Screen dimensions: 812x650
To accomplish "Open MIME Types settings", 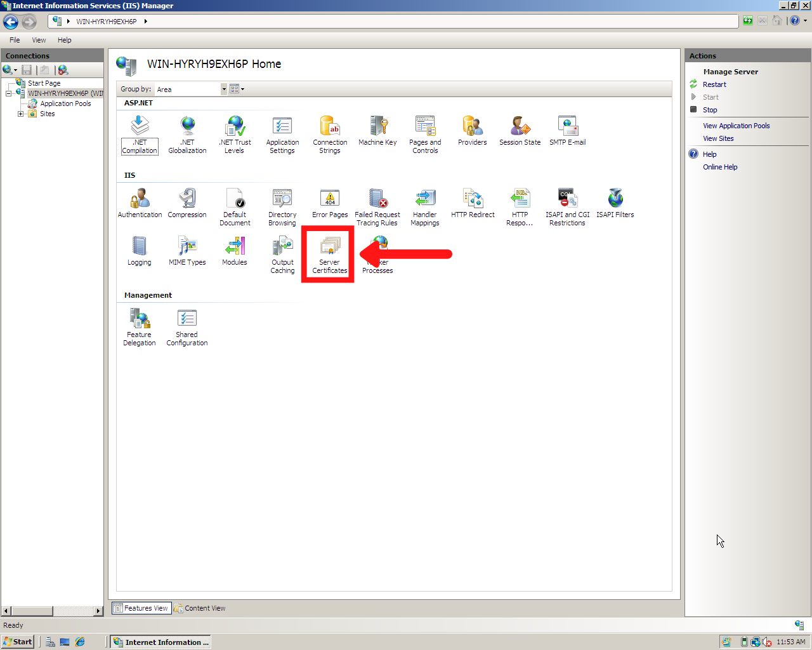I will [x=187, y=246].
